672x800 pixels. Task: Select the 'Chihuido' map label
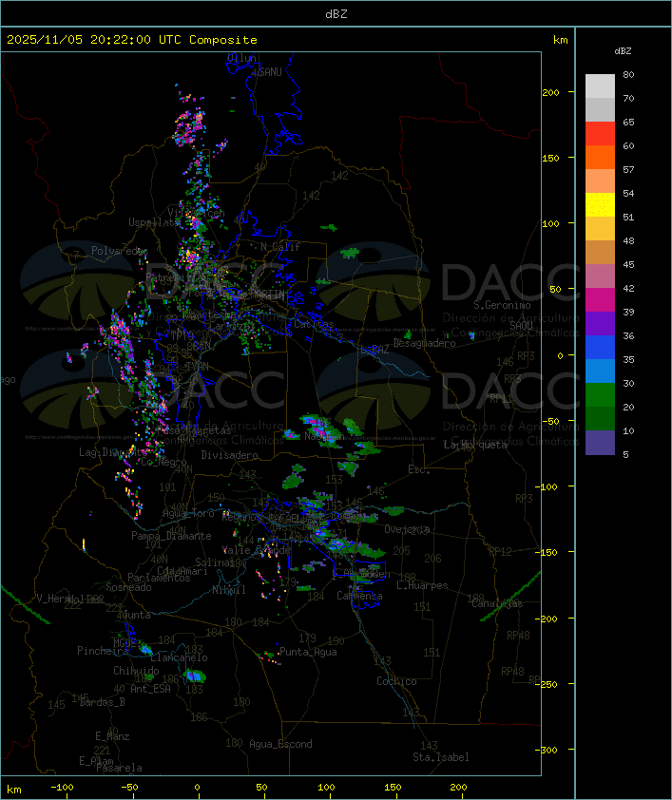pyautogui.click(x=136, y=671)
